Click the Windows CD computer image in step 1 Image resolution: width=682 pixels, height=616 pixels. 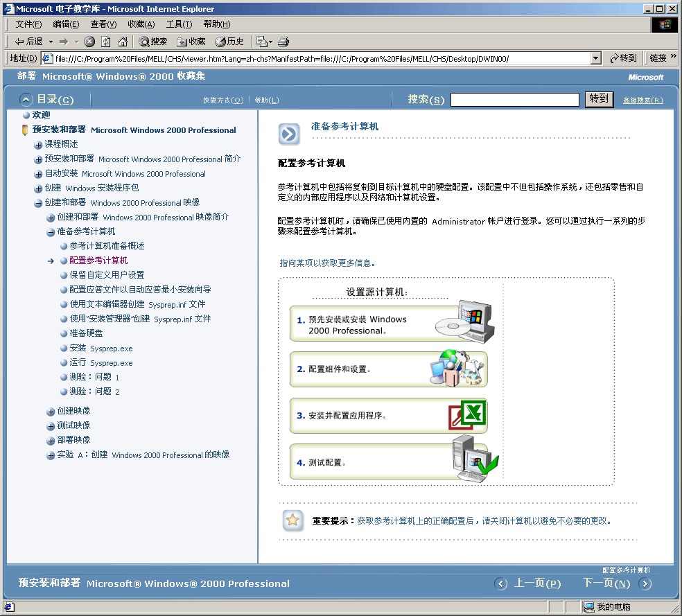[466, 322]
